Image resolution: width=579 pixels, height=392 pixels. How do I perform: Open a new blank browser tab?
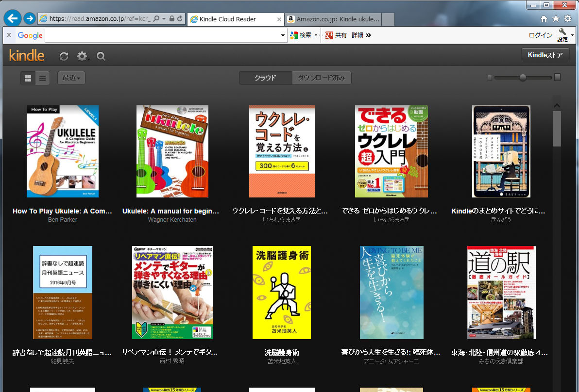[388, 19]
